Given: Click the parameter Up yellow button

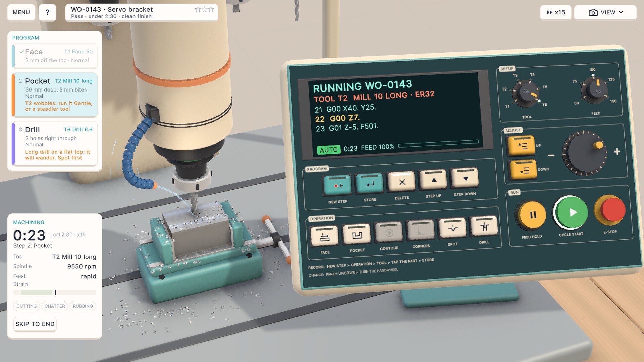Looking at the screenshot, I should pos(521,146).
